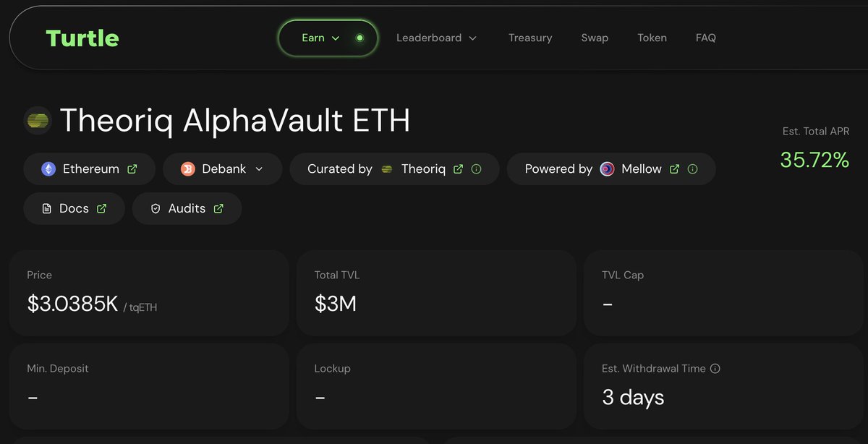Open the FAQ page

point(705,38)
